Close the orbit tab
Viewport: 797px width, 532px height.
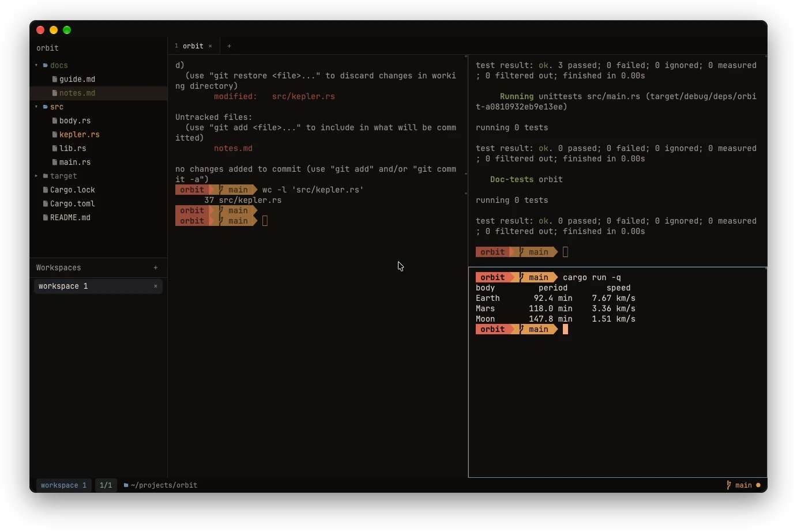[210, 46]
